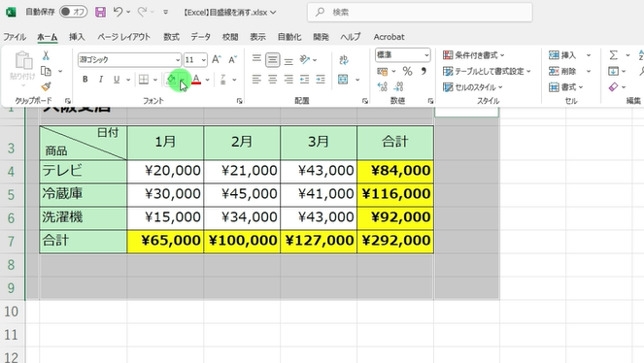Click the Delete cells (削除) button

point(562,72)
